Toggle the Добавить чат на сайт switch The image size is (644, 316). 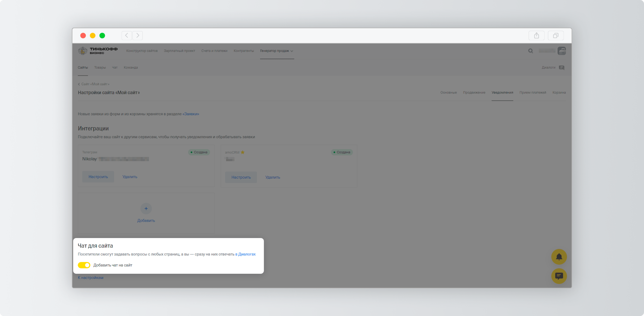click(x=84, y=265)
